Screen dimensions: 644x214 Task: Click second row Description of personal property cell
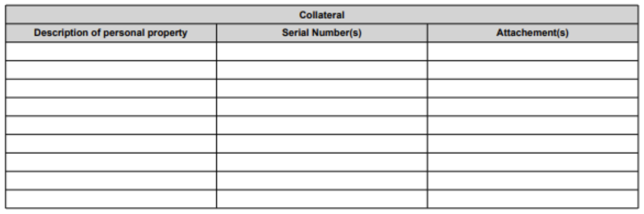tap(111, 70)
